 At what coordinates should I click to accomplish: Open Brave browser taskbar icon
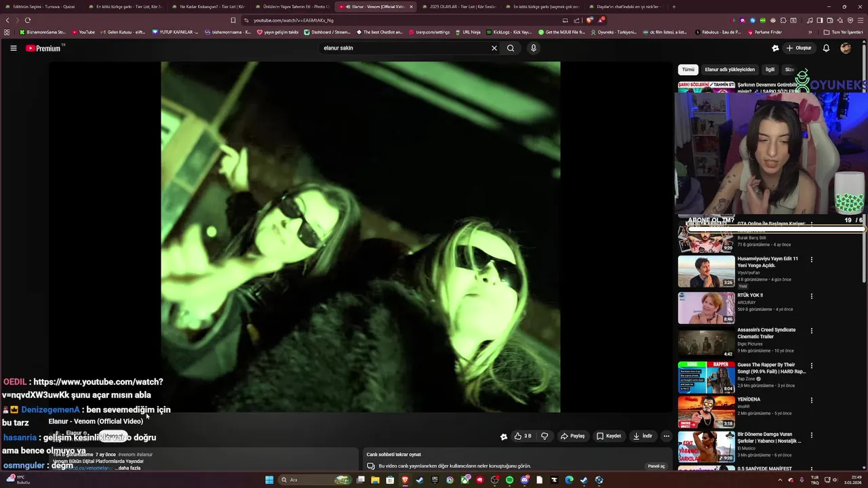(405, 480)
